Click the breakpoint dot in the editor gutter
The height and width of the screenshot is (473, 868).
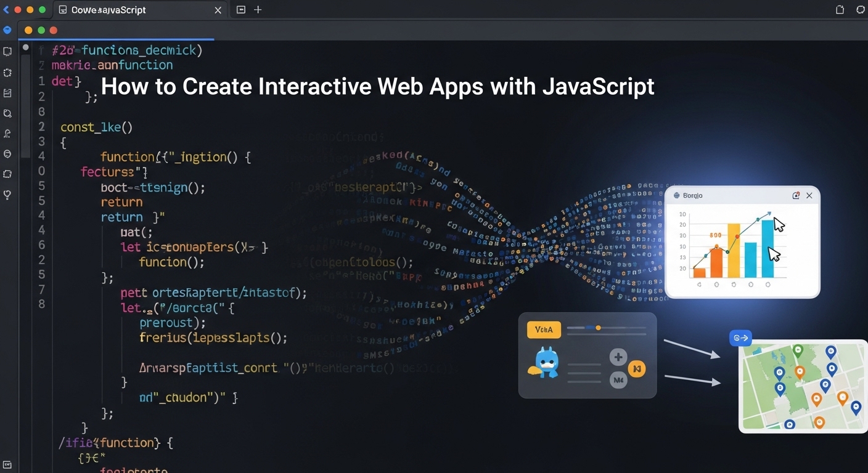25,47
